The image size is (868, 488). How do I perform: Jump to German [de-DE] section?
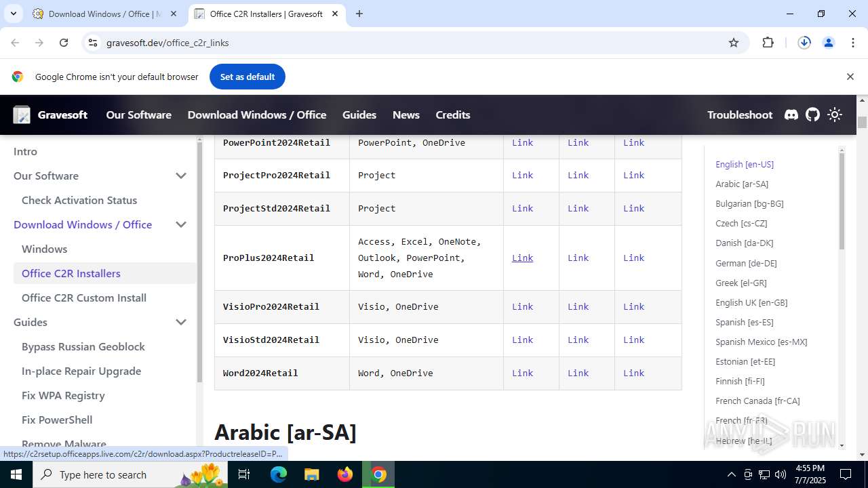point(746,263)
